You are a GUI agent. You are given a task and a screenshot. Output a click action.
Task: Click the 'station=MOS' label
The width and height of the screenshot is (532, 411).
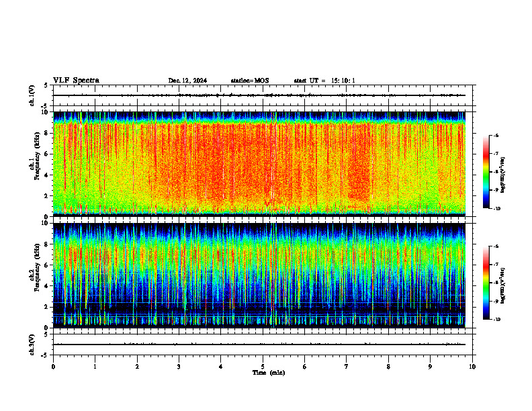pos(250,81)
